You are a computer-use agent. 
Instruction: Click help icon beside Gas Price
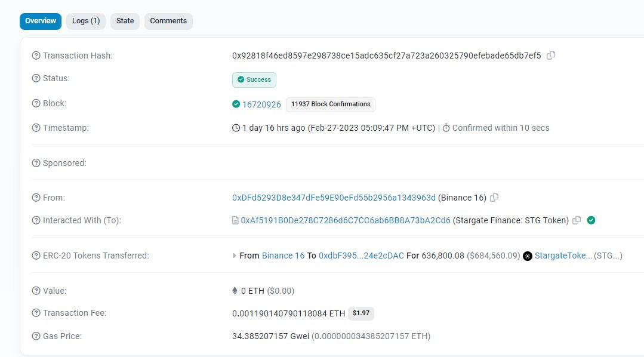36,336
